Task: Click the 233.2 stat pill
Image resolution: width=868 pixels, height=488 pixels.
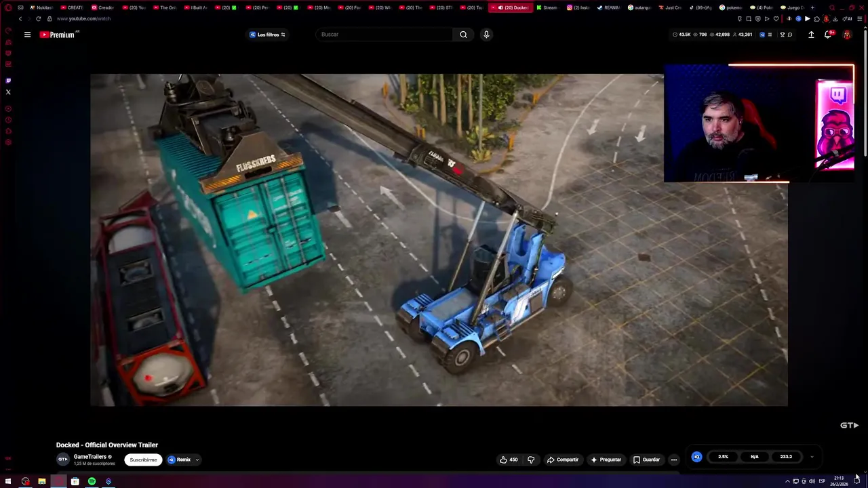Action: (x=786, y=457)
